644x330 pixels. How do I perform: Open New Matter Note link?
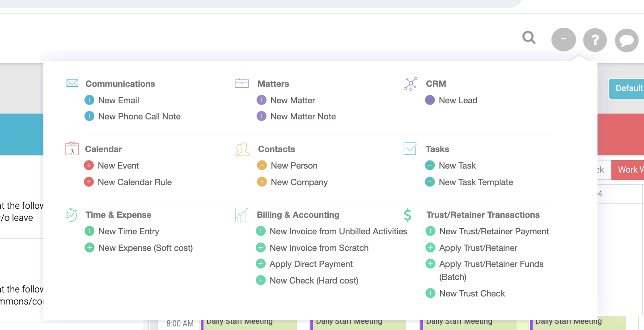point(303,116)
